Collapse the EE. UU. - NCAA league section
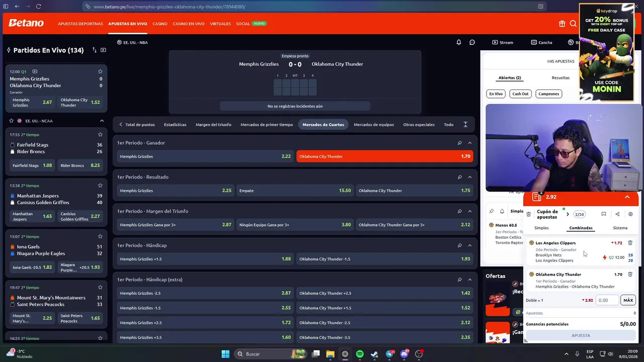This screenshot has height=362, width=644. pos(102,121)
